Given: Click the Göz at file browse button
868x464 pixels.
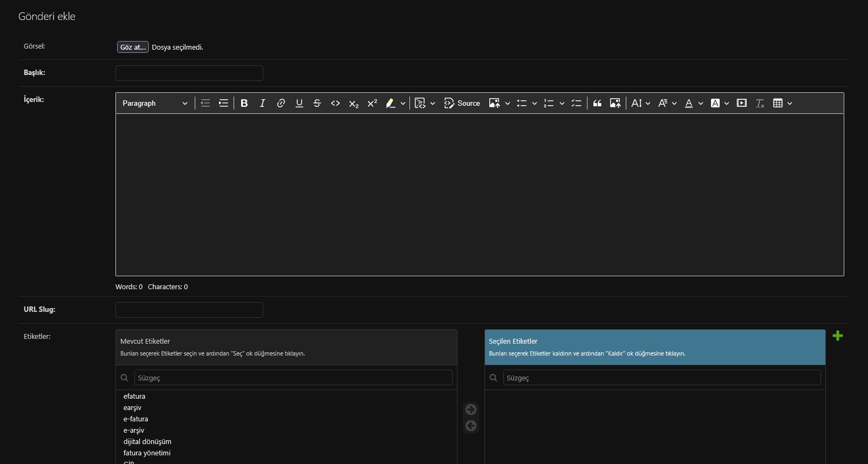Looking at the screenshot, I should (x=133, y=47).
